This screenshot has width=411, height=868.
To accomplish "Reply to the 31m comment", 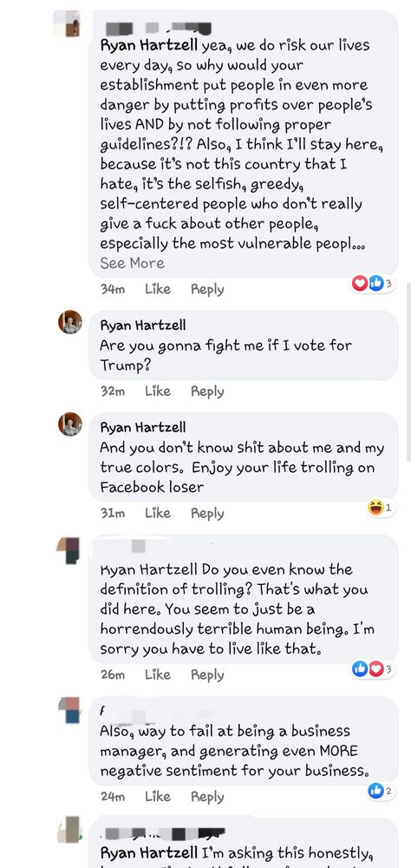I will pyautogui.click(x=207, y=514).
